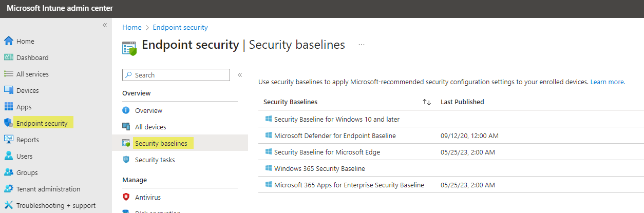
Task: Click the Dashboard chart icon
Action: click(8, 57)
